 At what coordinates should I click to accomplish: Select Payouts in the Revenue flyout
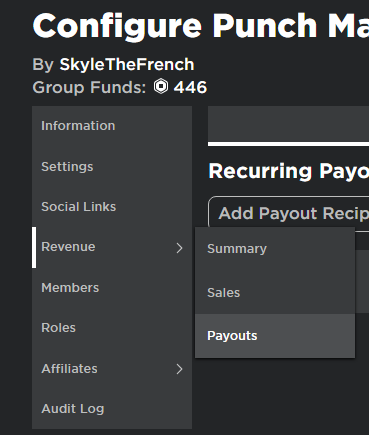(275, 336)
